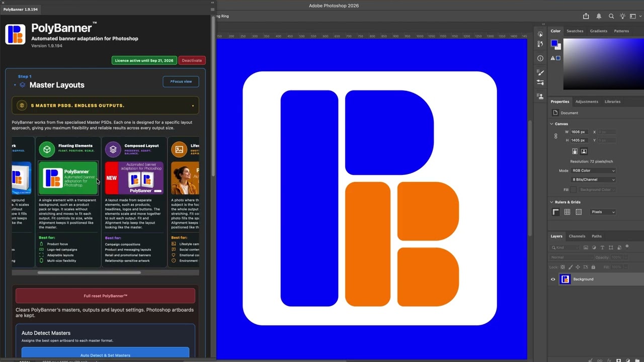Click Auto Detect & Set Masters button
Screen dimensions: 644x362
(x=105, y=353)
